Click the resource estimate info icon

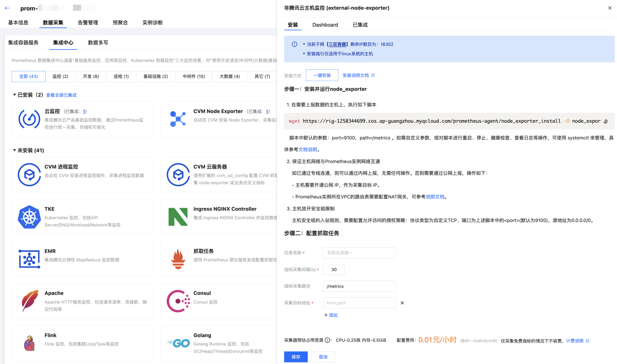point(327,340)
